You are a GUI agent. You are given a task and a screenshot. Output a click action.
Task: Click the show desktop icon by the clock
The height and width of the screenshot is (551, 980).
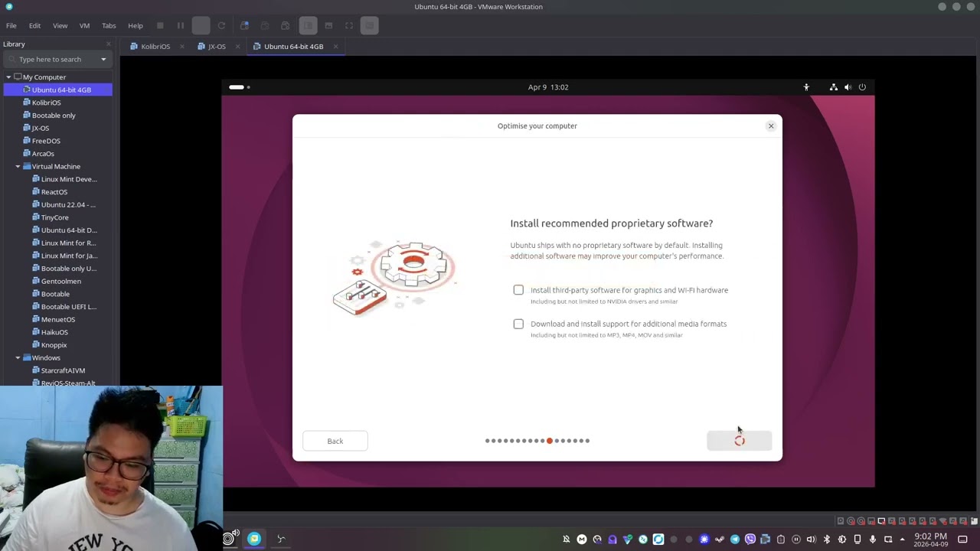pyautogui.click(x=963, y=539)
